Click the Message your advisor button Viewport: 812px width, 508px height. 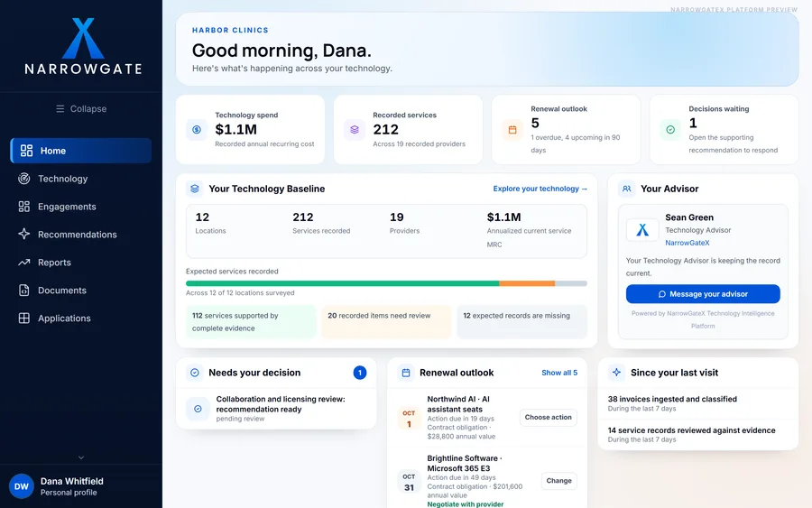[x=703, y=293]
